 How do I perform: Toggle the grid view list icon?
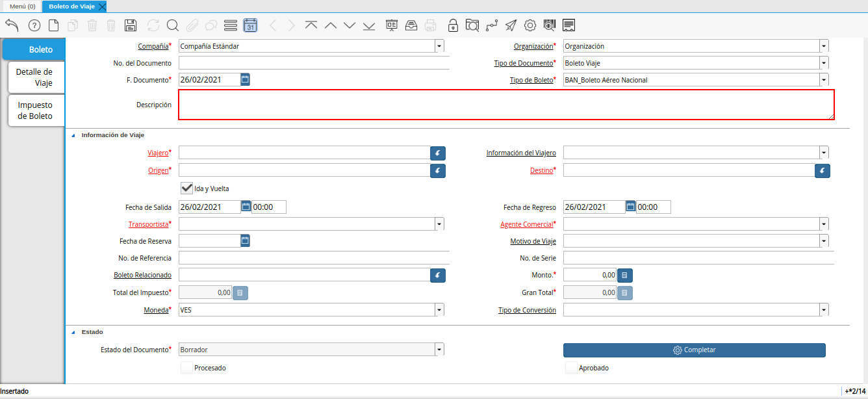click(x=230, y=25)
